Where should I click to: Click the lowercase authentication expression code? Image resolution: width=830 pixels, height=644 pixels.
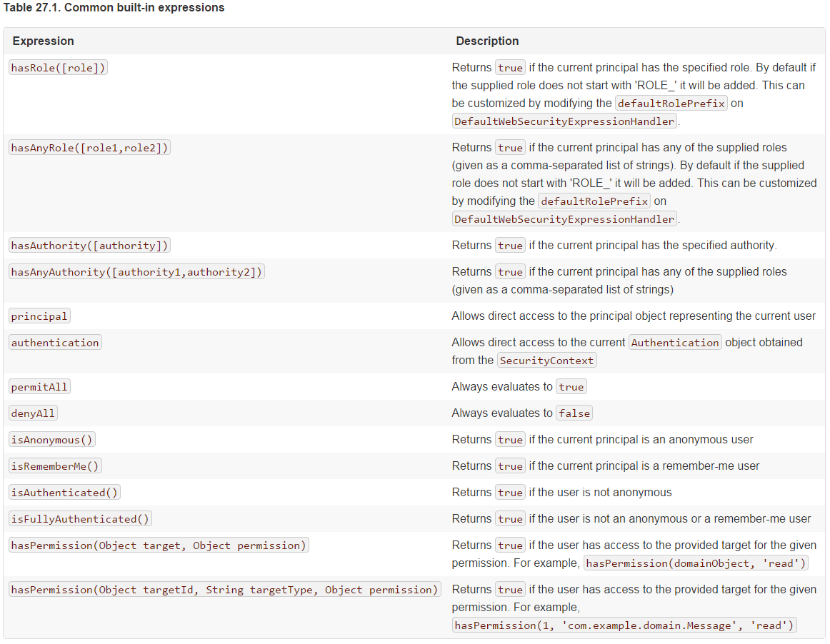coord(55,343)
